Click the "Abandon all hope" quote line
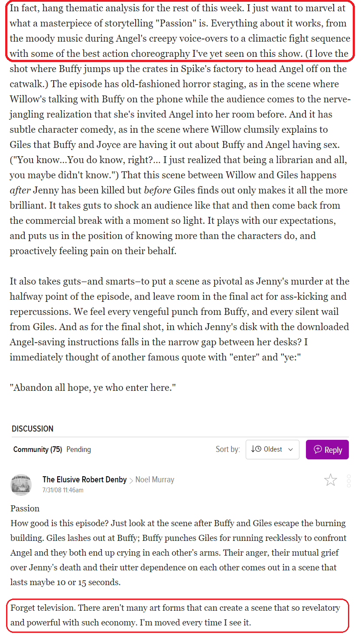This screenshot has height=635, width=364. 93,387
